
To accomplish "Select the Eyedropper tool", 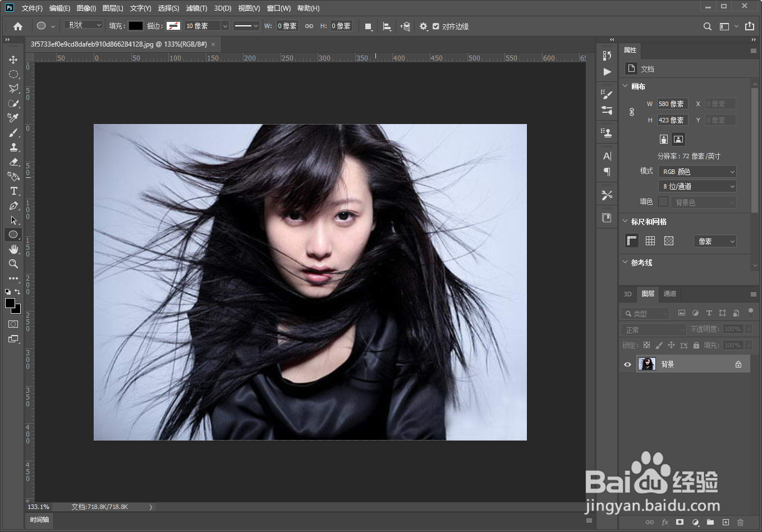I will click(13, 118).
